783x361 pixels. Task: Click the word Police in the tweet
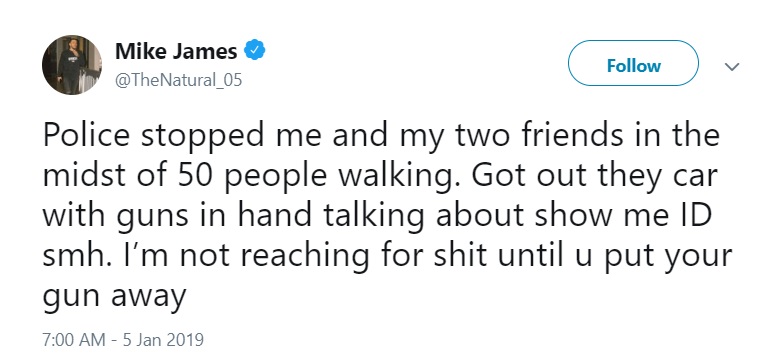pyautogui.click(x=87, y=136)
